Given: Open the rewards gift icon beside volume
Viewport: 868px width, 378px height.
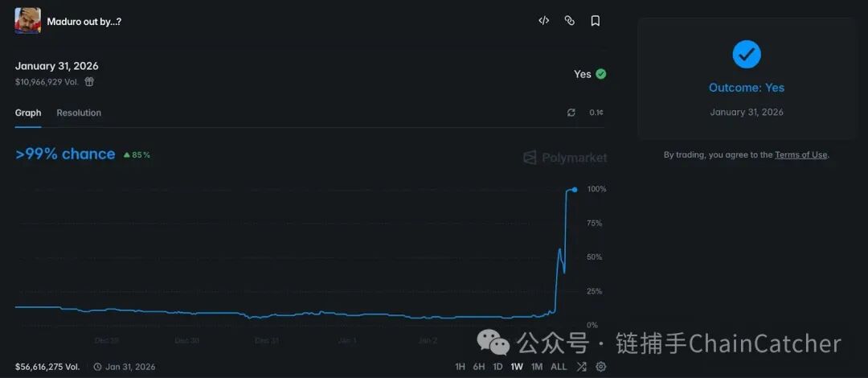Looking at the screenshot, I should click(89, 82).
